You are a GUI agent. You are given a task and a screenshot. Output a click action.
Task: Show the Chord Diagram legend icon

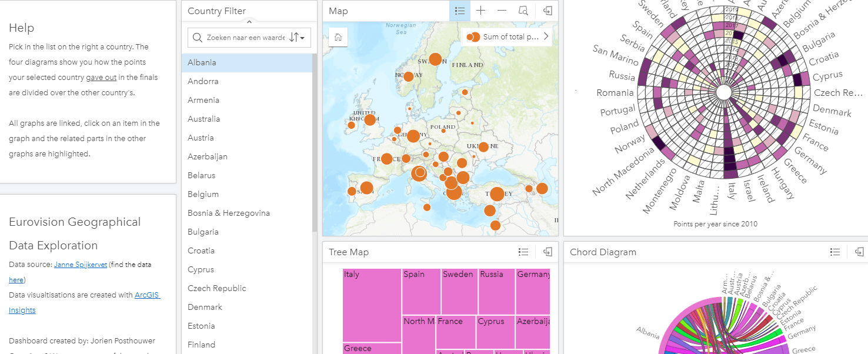834,252
